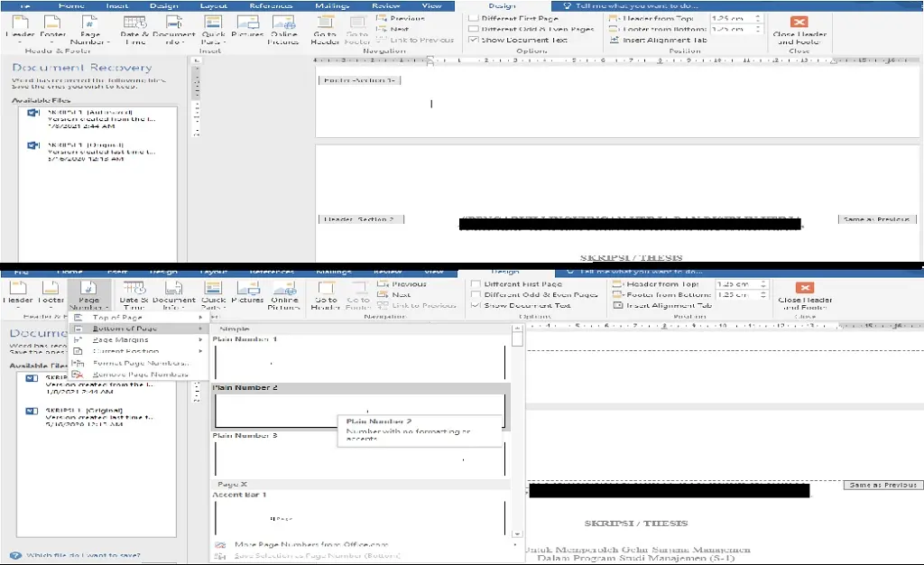Viewport: 924px width, 565px height.
Task: Expand Page Margins submenu
Action: pyautogui.click(x=138, y=340)
